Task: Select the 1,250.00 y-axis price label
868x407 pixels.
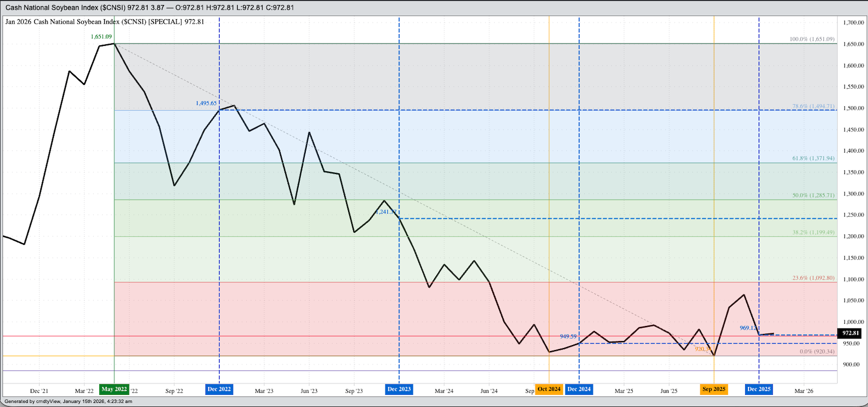Action: coord(853,215)
